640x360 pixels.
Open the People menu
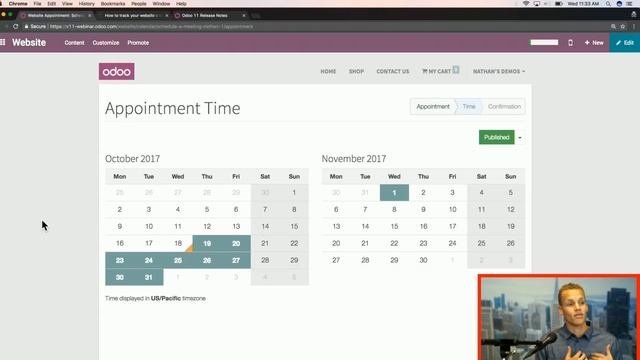tap(139, 4)
